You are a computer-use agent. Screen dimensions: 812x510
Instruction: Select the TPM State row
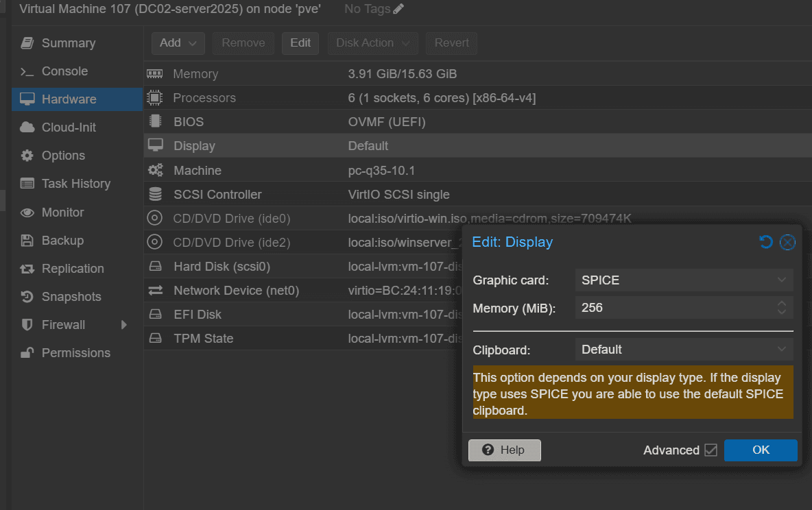pos(303,338)
